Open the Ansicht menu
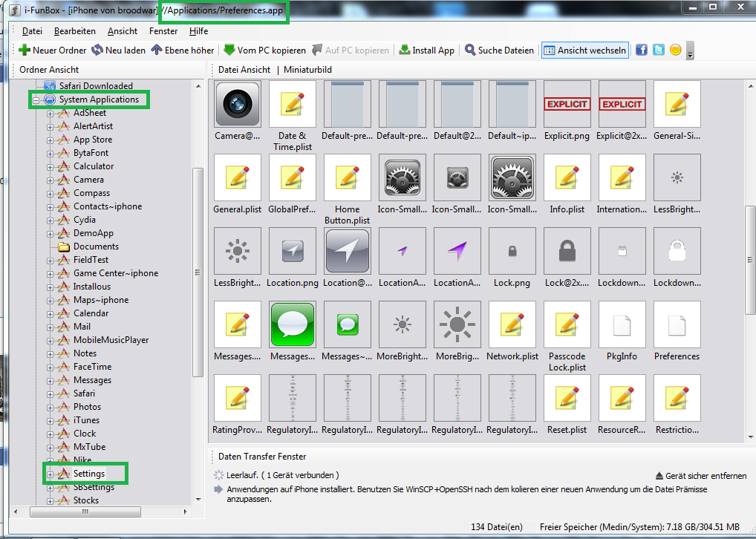 coord(123,31)
